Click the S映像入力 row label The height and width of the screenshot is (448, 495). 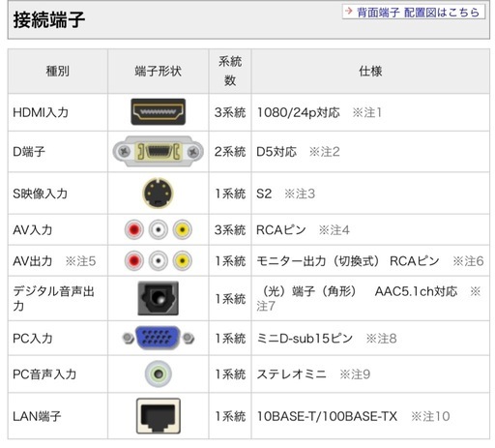(x=40, y=194)
